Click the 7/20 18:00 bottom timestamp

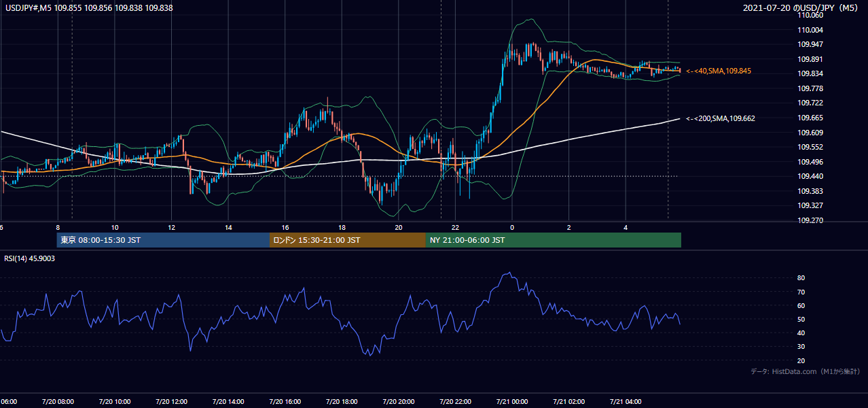pos(342,402)
